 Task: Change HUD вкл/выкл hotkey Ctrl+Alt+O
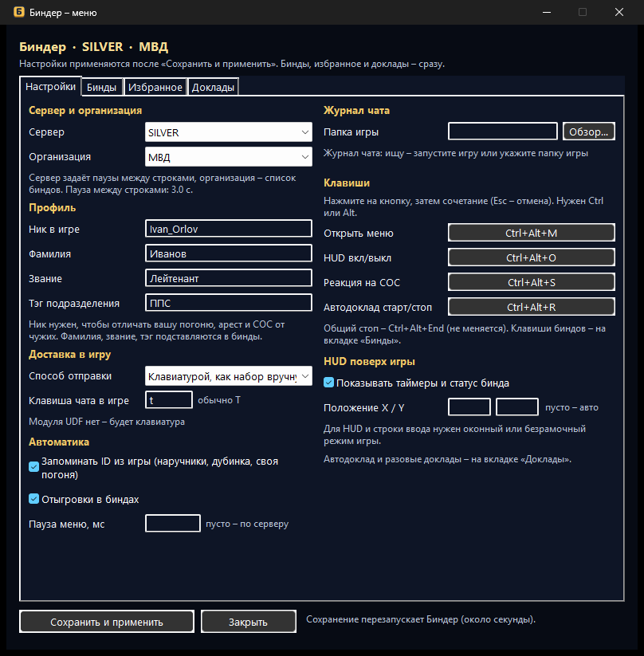pos(532,257)
